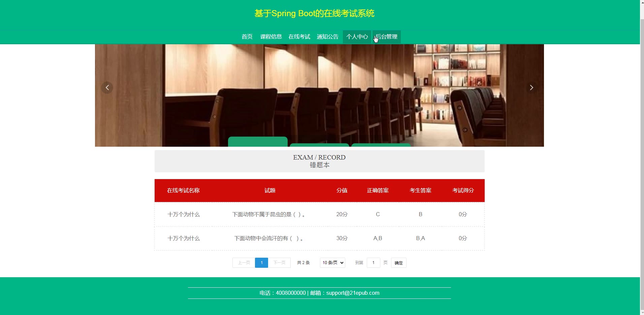Click 十万个为什么 in the 20分 row
The width and height of the screenshot is (644, 315).
pyautogui.click(x=184, y=214)
